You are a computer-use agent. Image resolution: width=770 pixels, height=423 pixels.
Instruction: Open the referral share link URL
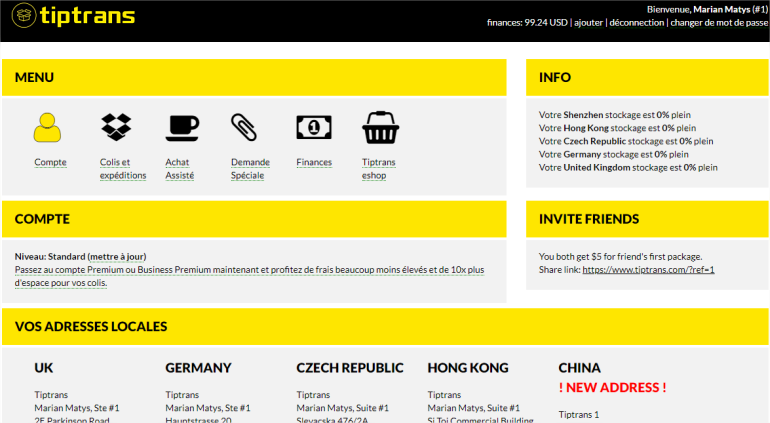[648, 270]
